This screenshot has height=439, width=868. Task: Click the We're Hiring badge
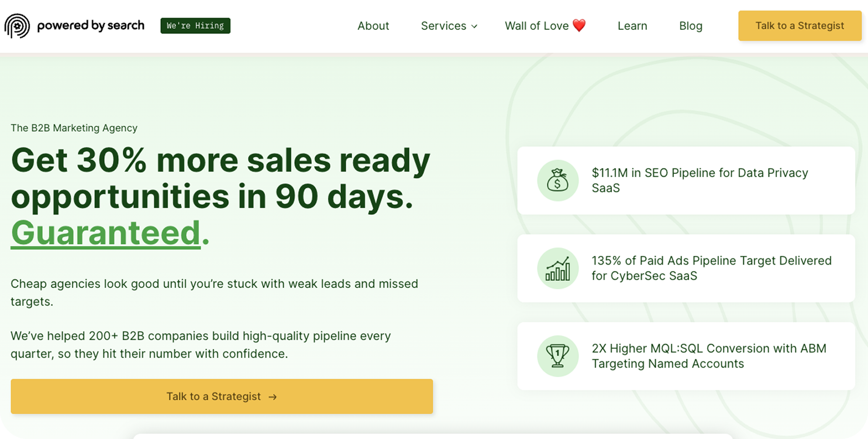pyautogui.click(x=195, y=26)
